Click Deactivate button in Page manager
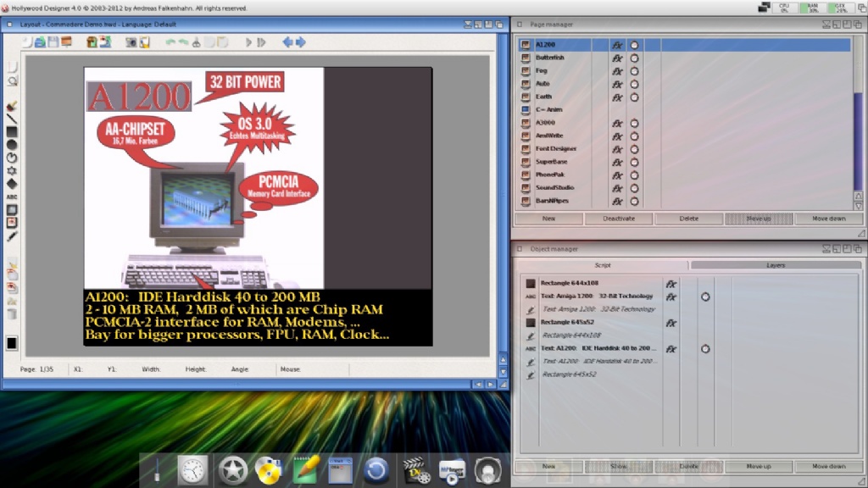Viewport: 868px width, 488px height. [618, 219]
